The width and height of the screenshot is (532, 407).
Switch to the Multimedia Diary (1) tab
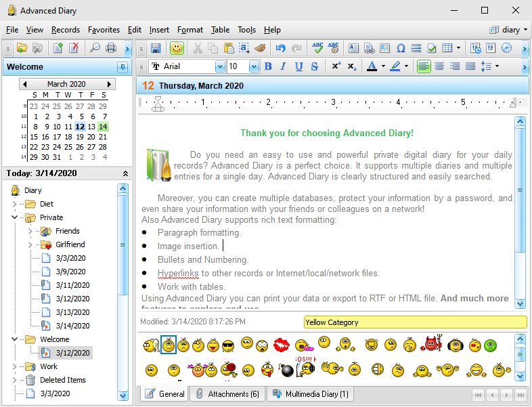tap(311, 393)
